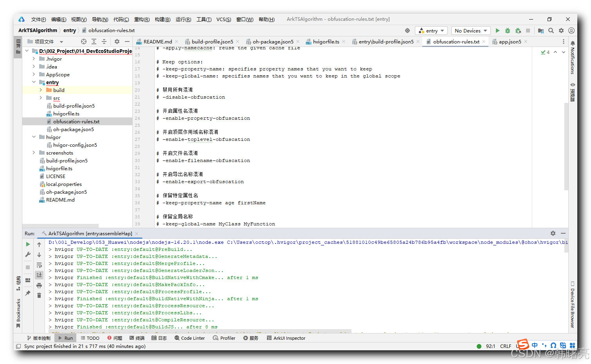The width and height of the screenshot is (591, 364).
Task: Start debugging the entry module
Action: (508, 31)
